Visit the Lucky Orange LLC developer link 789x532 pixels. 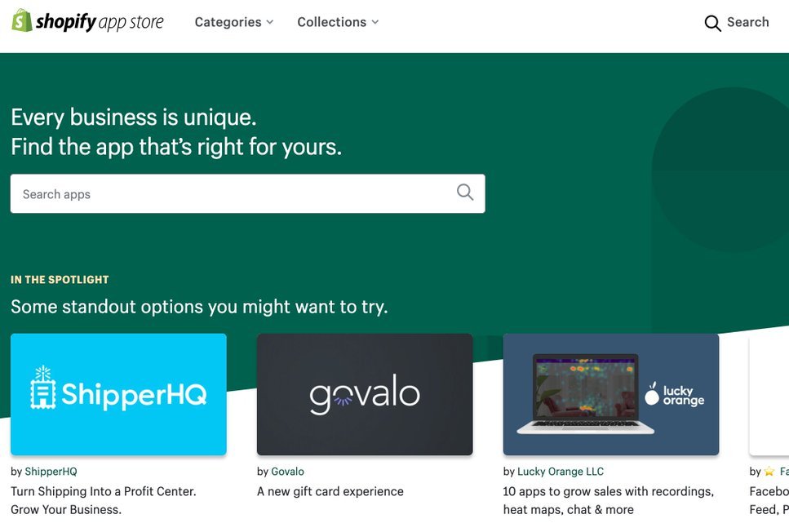[560, 472]
